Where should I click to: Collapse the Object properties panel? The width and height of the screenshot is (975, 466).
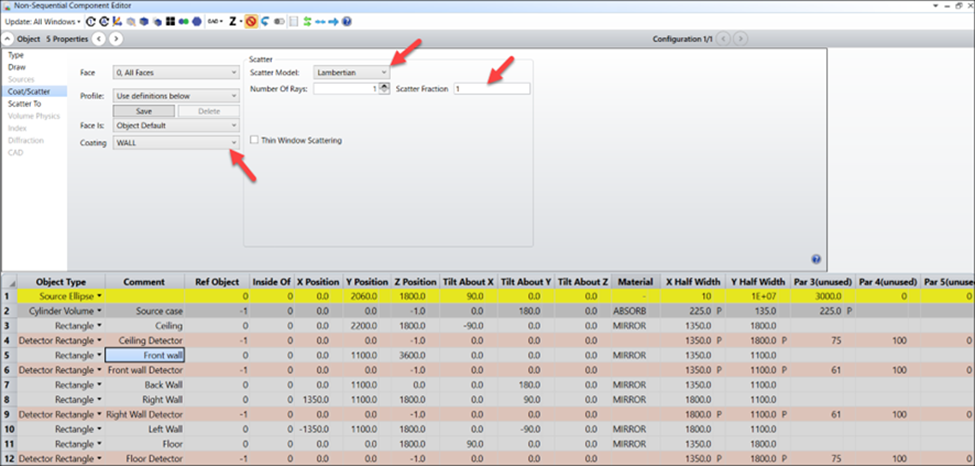[x=8, y=39]
